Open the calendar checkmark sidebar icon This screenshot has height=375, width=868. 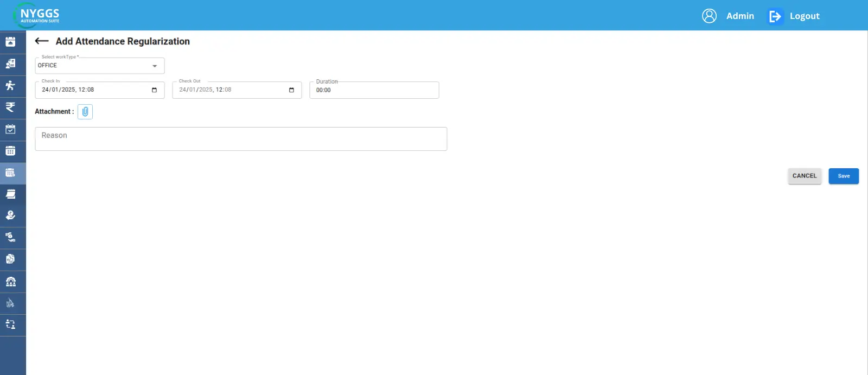[x=10, y=129]
